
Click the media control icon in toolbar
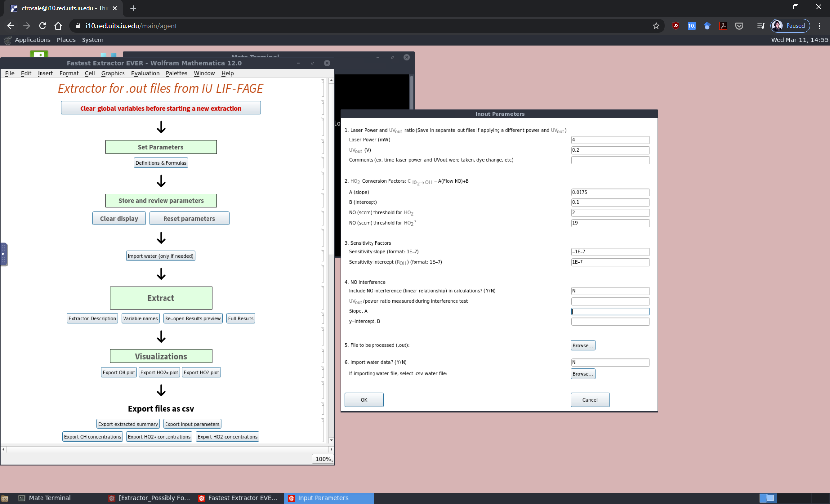[761, 26]
